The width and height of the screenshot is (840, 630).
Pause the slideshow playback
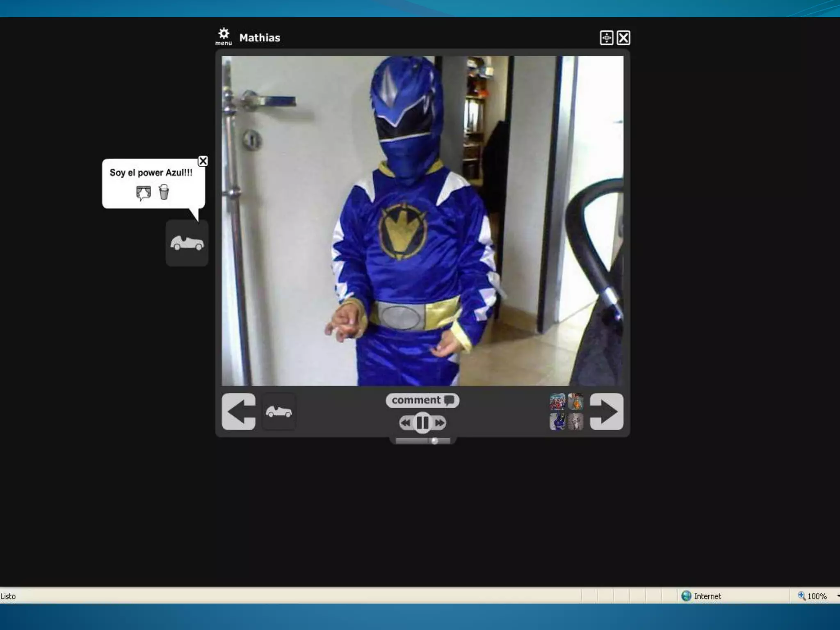[x=422, y=422]
